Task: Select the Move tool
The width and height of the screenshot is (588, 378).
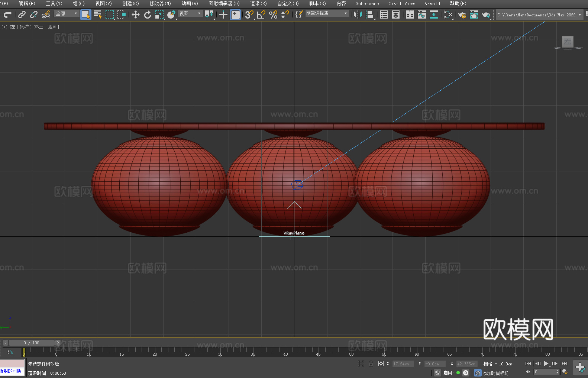Action: coord(136,14)
